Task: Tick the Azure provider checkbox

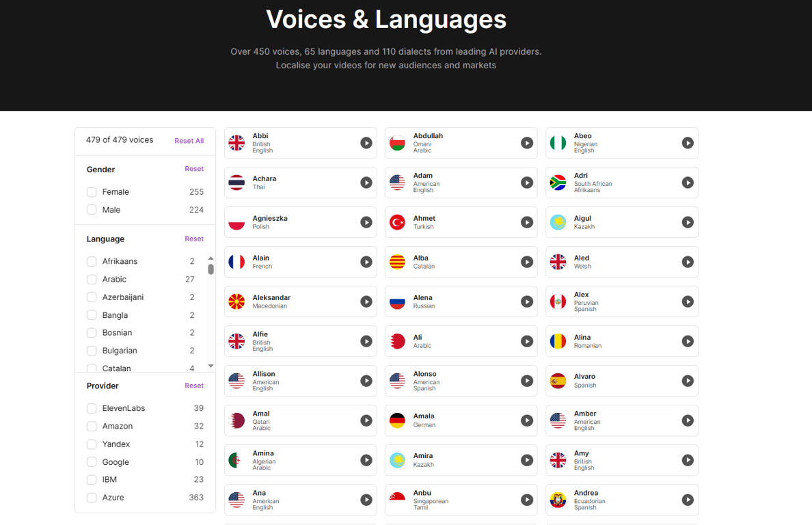Action: (x=92, y=498)
